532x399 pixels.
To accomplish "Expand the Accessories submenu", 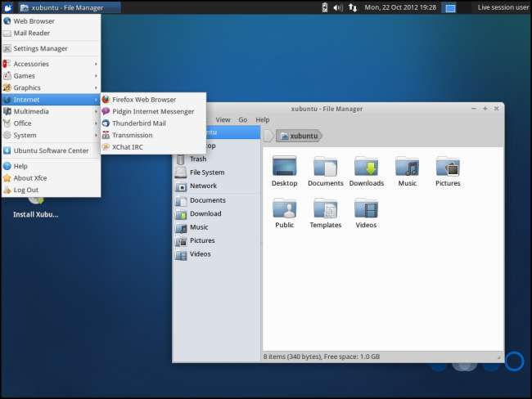I will (x=51, y=64).
